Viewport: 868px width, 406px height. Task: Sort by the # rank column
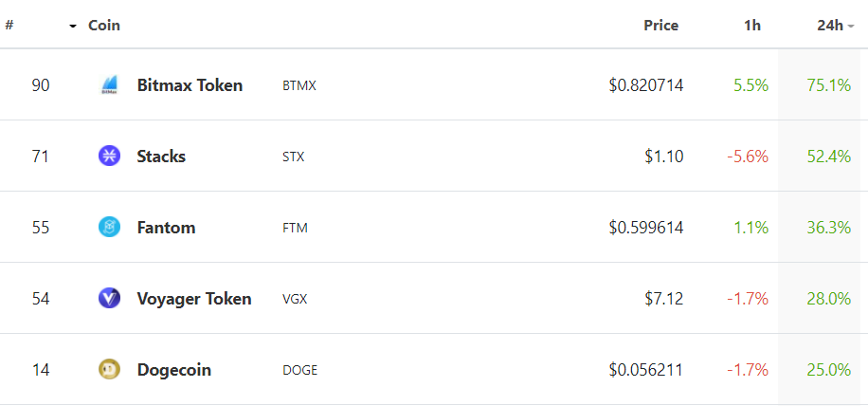point(9,26)
